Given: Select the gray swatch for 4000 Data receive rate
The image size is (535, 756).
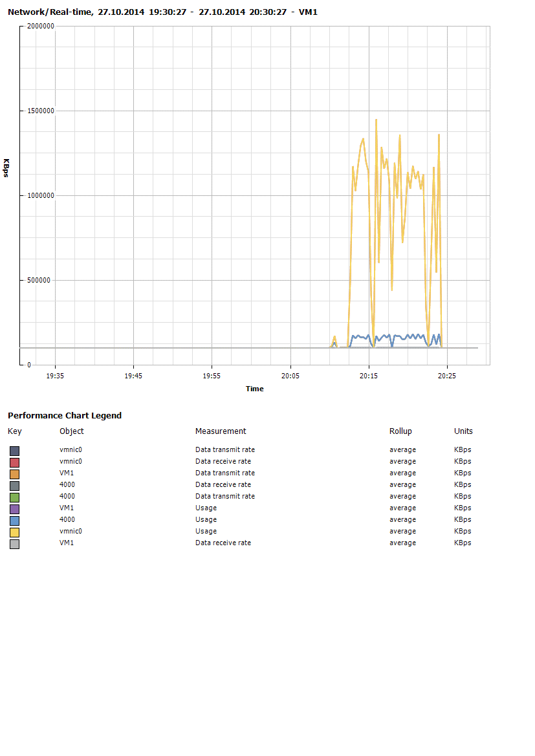Looking at the screenshot, I should pyautogui.click(x=14, y=486).
